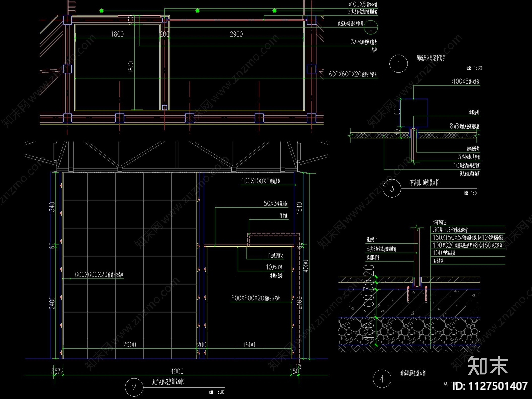The height and width of the screenshot is (399, 532).
Task: Select the title text 玻璃地面安装大样
Action: pyautogui.click(x=413, y=374)
